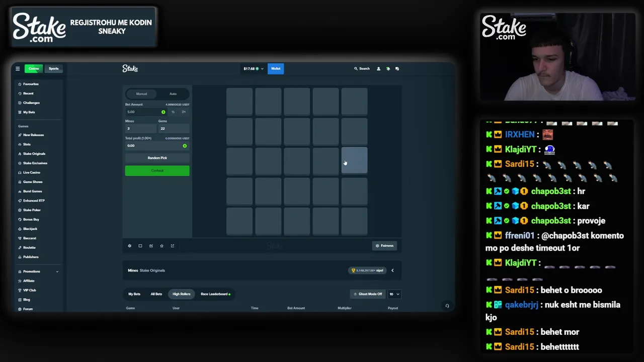Click the Bet Amount input field

click(146, 112)
